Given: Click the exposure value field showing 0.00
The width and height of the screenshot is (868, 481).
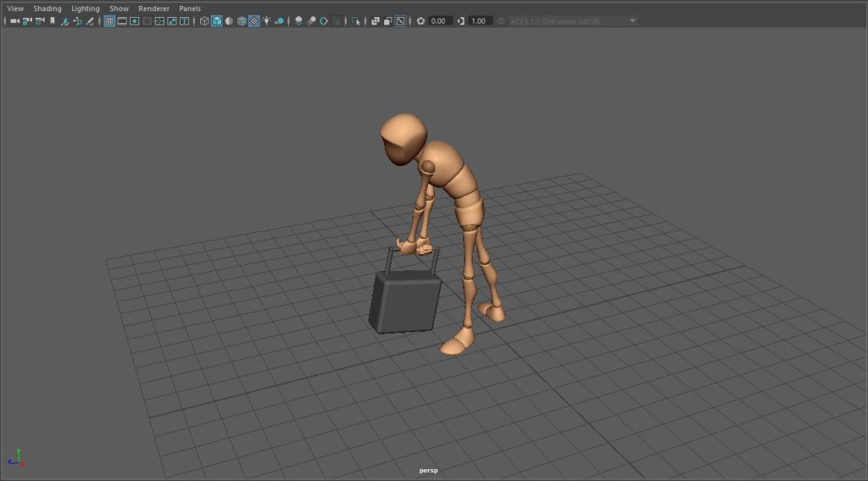Looking at the screenshot, I should (440, 21).
